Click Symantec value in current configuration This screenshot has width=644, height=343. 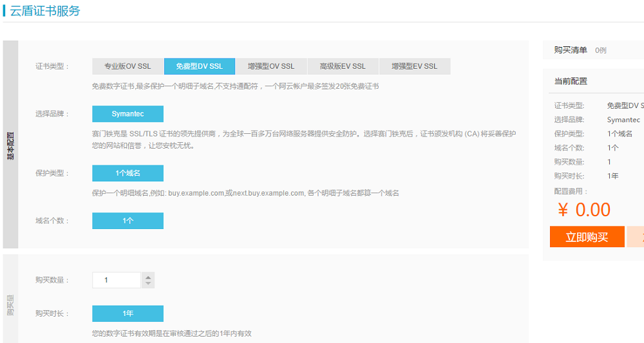pyautogui.click(x=623, y=120)
